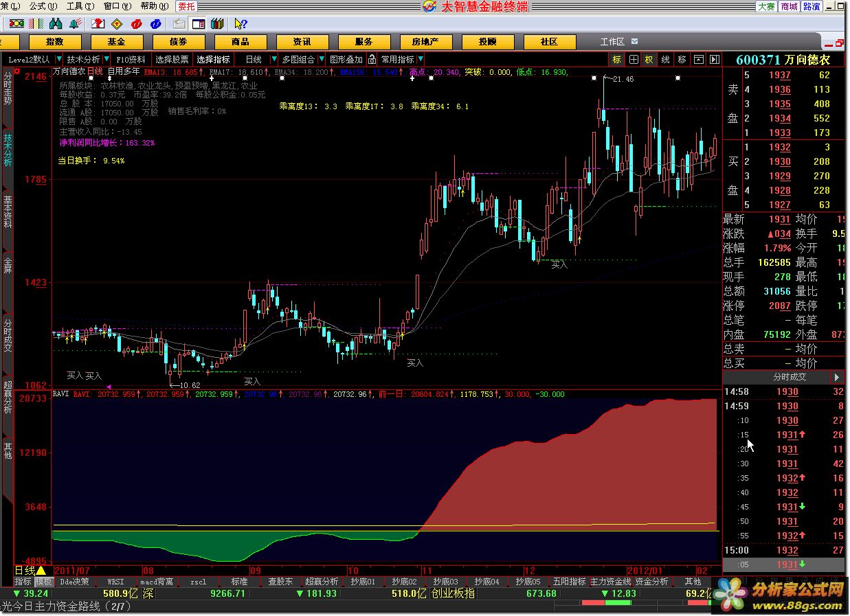850x616 pixels.
Task: Click the 大赛 button at top right
Action: 766,6
